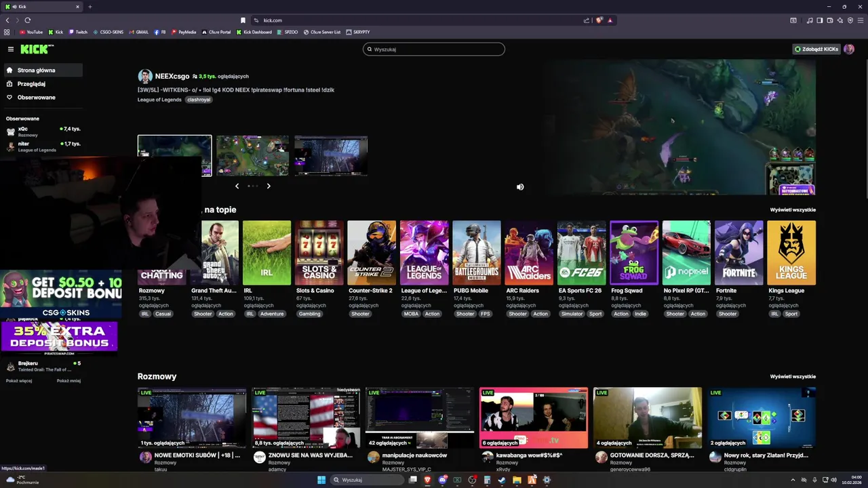Open the Slots & Casino category
This screenshot has width=868, height=488.
coord(319,253)
